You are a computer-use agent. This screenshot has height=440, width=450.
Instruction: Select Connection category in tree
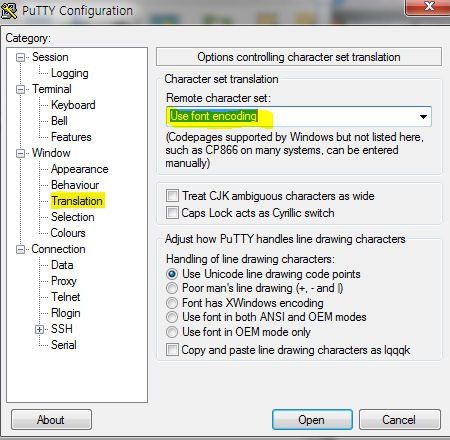[58, 249]
